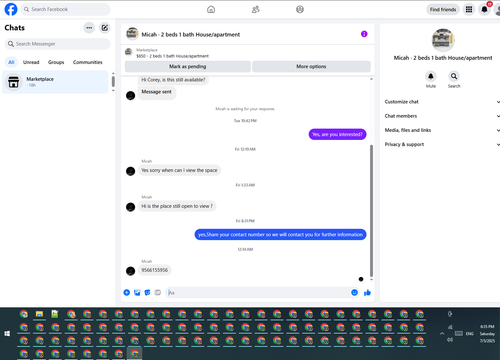500x360 pixels.
Task: Open the Marketplace storefront chat icon
Action: click(14, 82)
